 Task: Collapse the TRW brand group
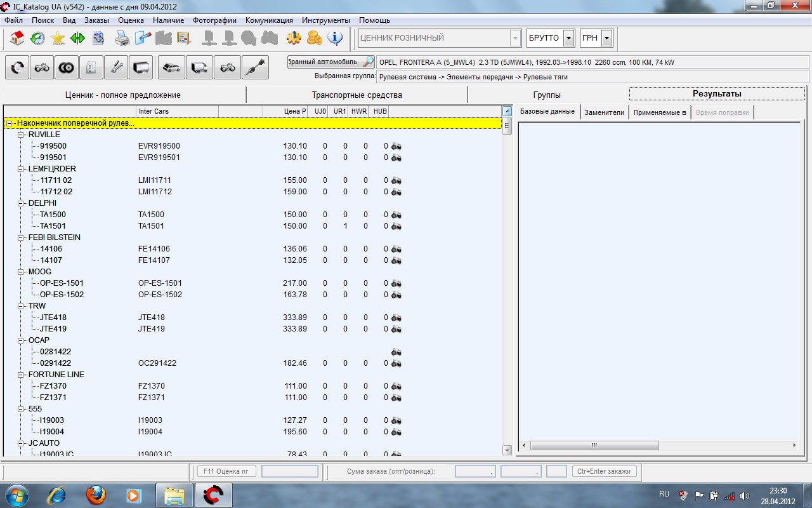[21, 306]
